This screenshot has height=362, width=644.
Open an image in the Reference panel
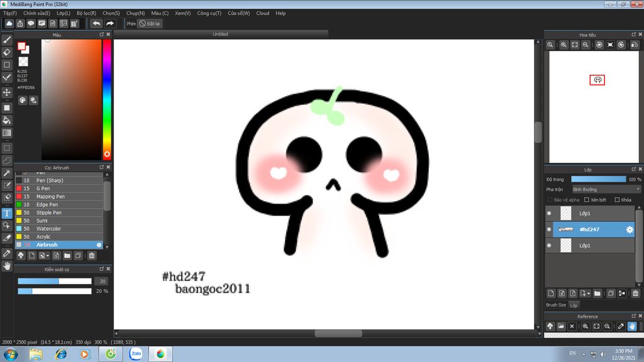tap(561, 326)
